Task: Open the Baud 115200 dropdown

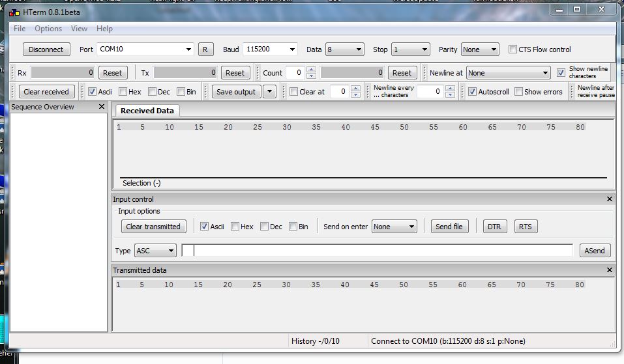Action: [292, 49]
